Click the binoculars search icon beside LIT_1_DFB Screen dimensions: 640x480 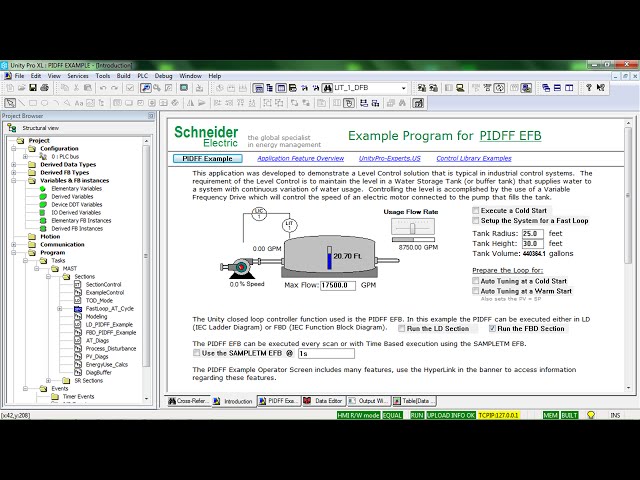(x=327, y=88)
